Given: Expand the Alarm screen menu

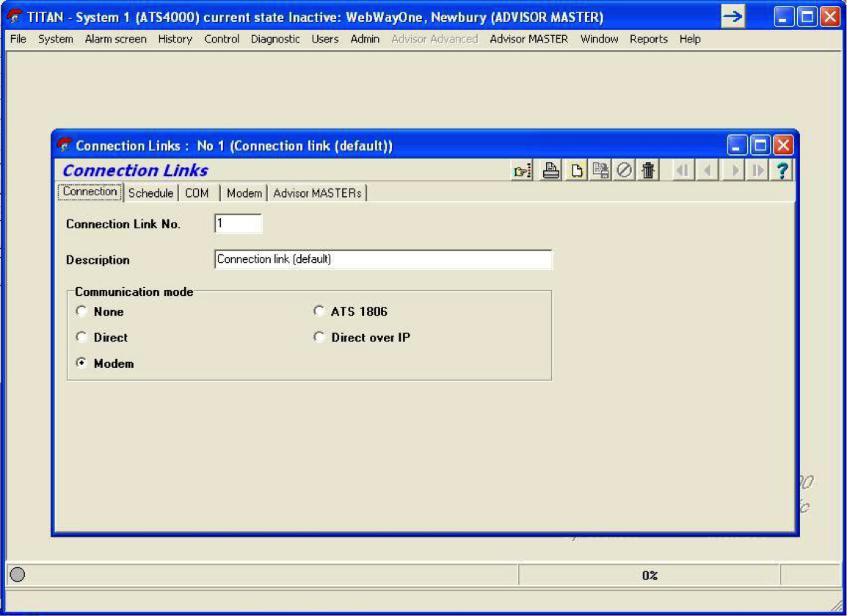Looking at the screenshot, I should [115, 39].
